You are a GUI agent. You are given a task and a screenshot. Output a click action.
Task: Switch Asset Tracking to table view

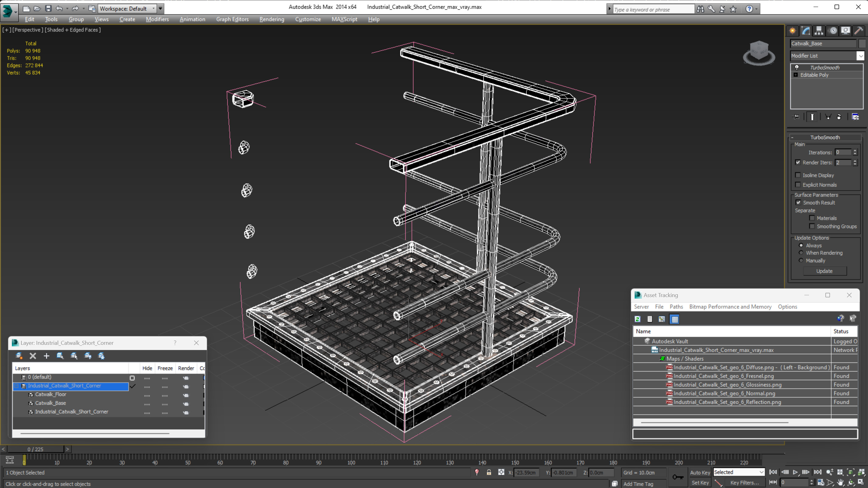tap(675, 319)
